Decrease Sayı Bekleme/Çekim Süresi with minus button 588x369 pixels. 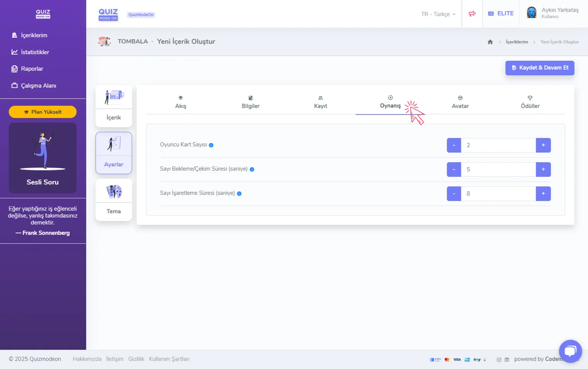(x=454, y=170)
